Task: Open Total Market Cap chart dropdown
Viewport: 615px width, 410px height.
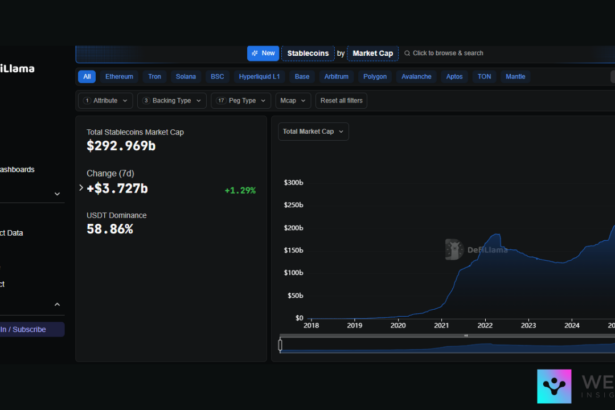Action: click(x=313, y=131)
